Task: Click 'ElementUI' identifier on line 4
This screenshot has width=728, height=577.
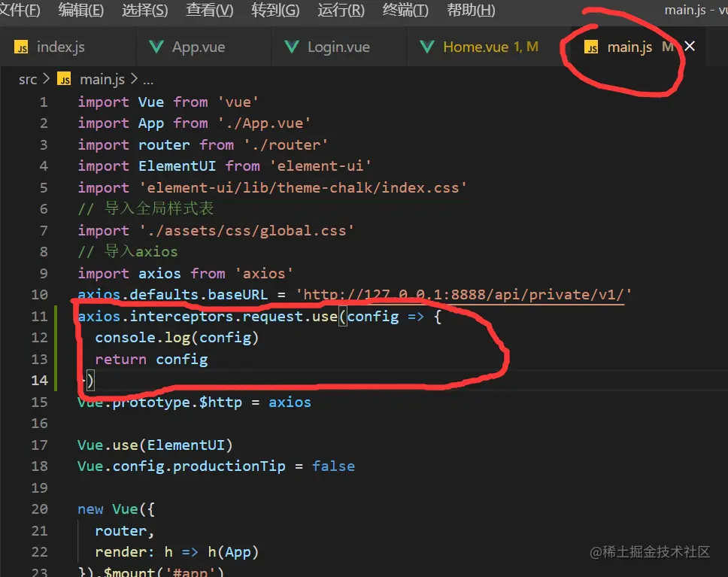Action: [177, 166]
